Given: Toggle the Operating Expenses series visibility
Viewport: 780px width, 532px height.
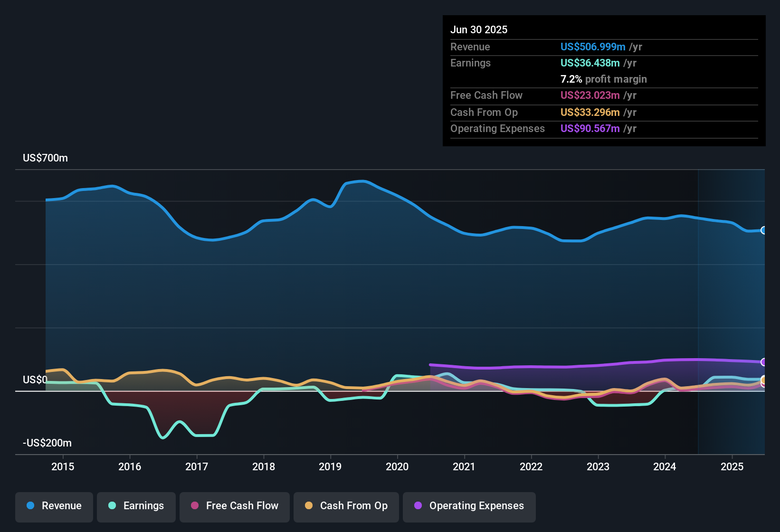Looking at the screenshot, I should pyautogui.click(x=469, y=506).
